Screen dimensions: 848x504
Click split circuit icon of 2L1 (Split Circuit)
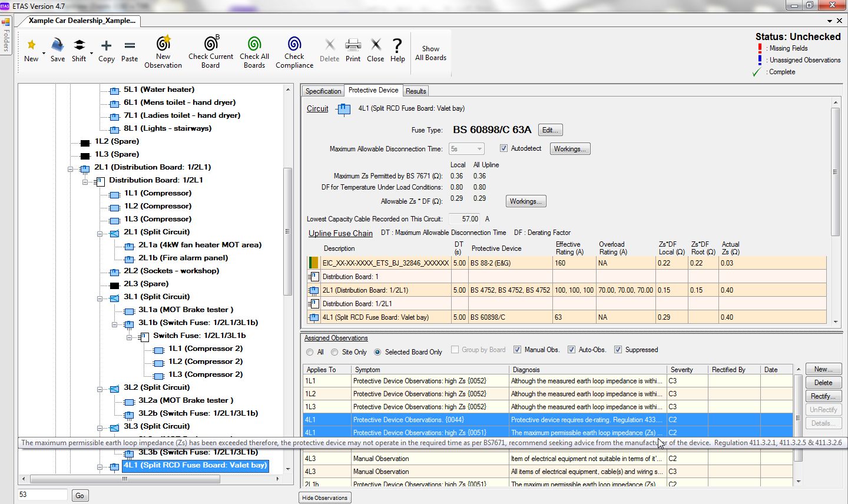point(114,233)
